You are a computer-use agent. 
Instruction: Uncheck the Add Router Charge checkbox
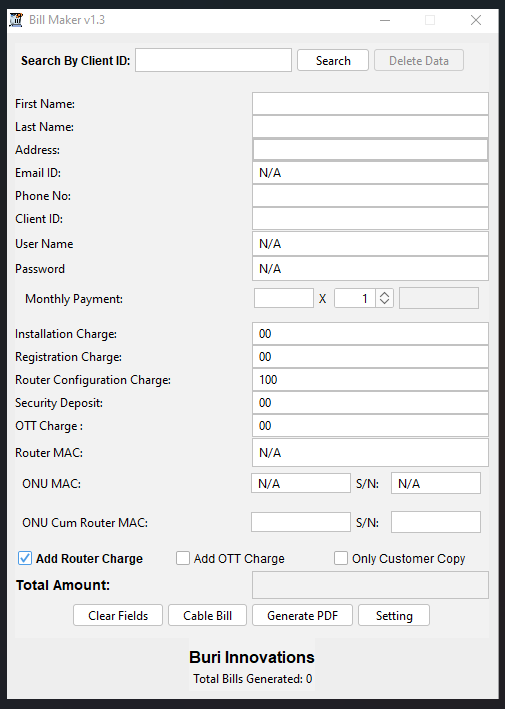(x=25, y=558)
